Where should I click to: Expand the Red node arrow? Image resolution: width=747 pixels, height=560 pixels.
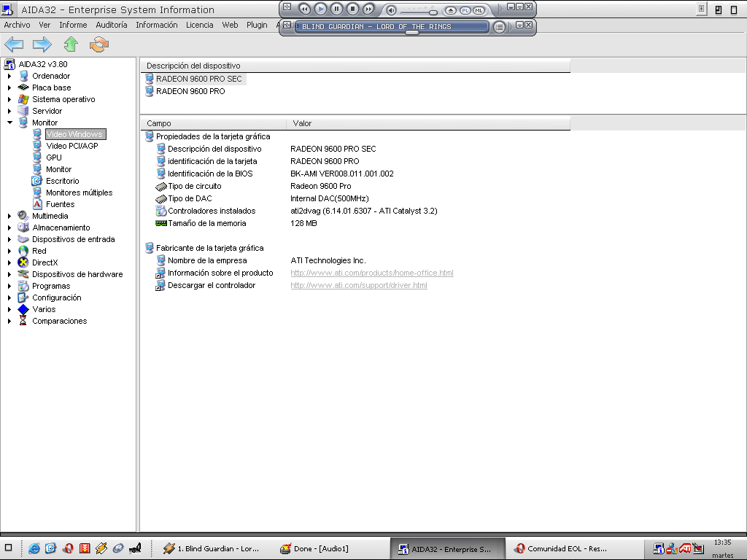pos(9,251)
